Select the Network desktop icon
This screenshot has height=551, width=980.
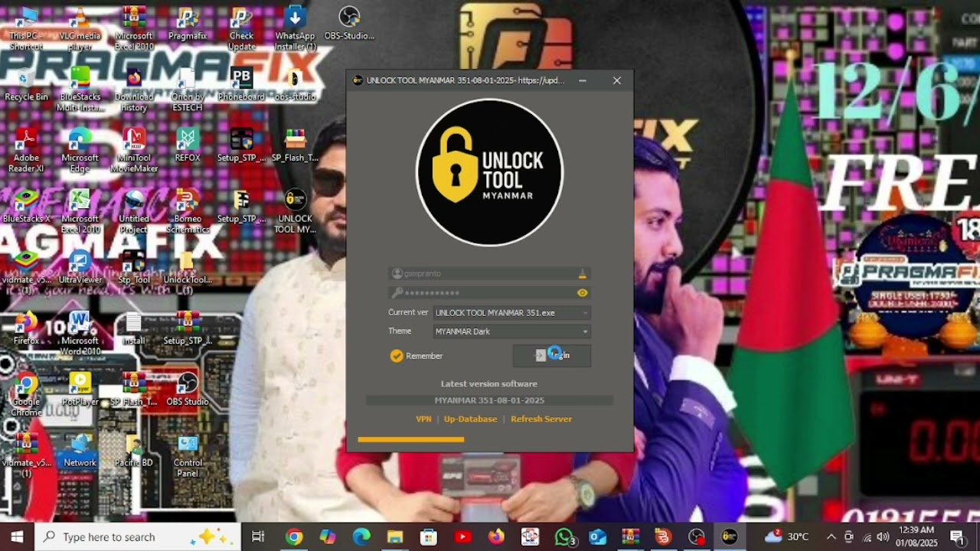pos(80,451)
